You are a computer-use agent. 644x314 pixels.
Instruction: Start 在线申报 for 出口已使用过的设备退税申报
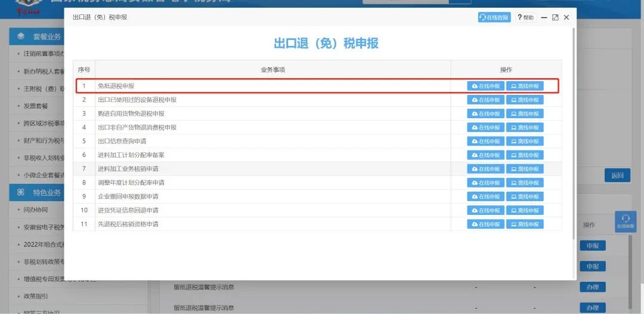click(x=485, y=100)
